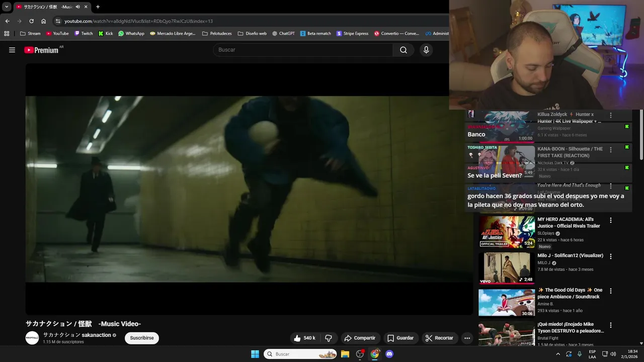This screenshot has height=362, width=644.
Task: Open the tab search dropdown arrow
Action: (7, 7)
